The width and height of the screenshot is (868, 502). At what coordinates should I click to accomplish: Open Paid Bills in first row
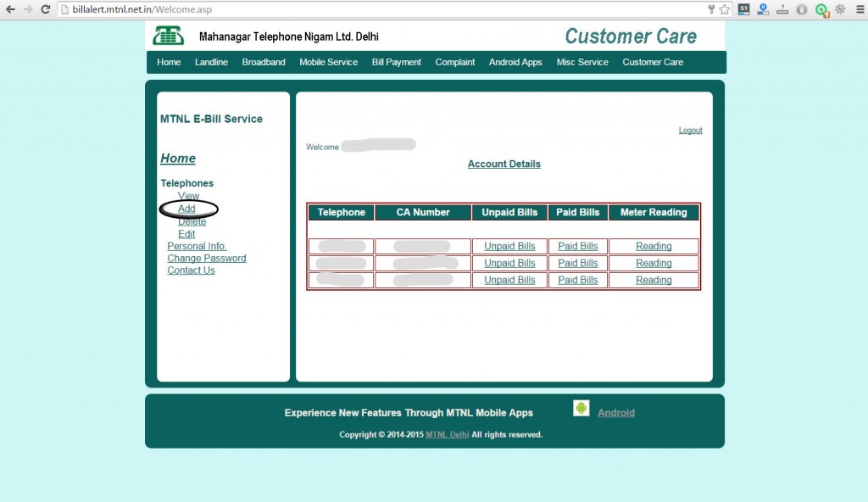(578, 246)
